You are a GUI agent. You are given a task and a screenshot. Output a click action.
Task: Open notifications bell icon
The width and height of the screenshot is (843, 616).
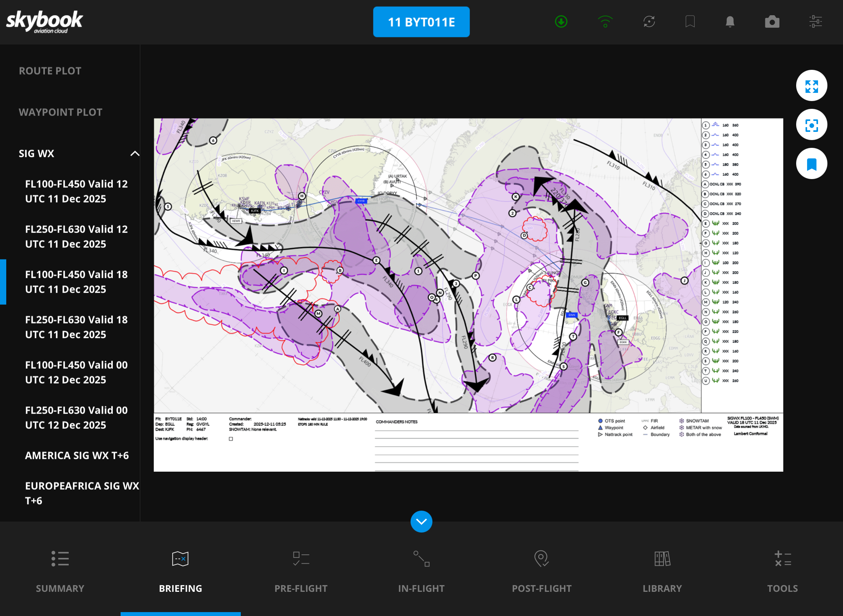(x=730, y=21)
